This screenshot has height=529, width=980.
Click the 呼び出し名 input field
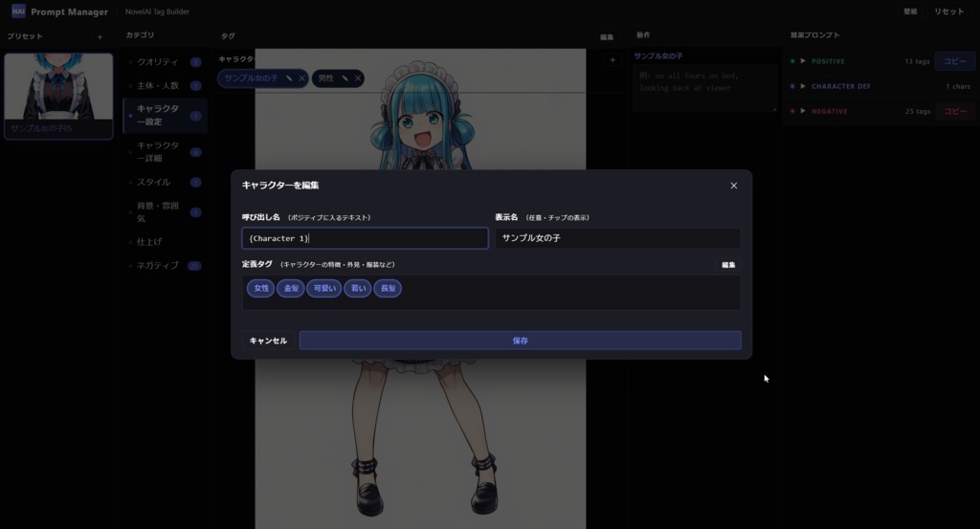[365, 238]
